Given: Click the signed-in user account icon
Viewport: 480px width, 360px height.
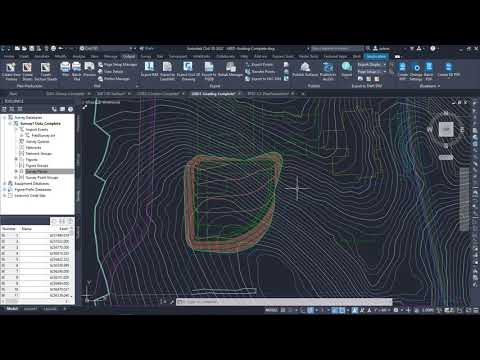Looking at the screenshot, I should [x=375, y=48].
